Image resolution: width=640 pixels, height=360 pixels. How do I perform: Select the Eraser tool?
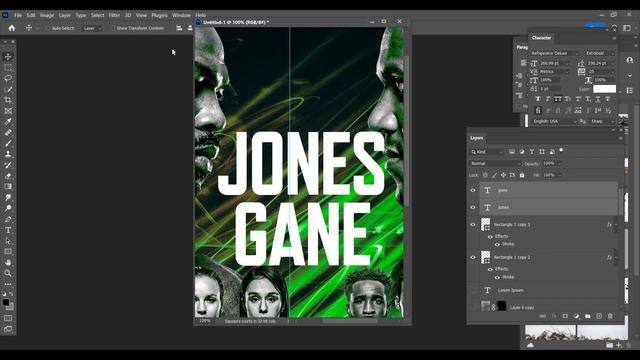point(8,176)
